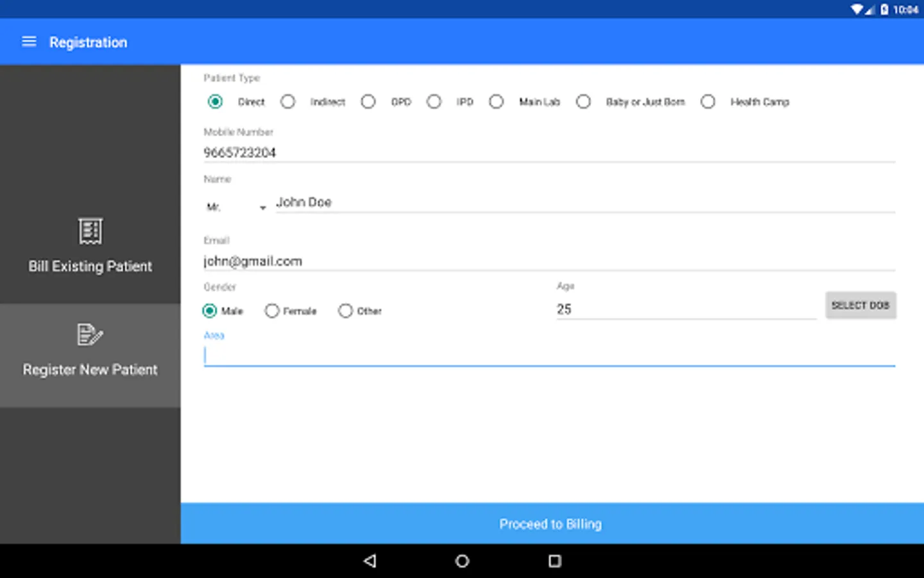Image resolution: width=924 pixels, height=578 pixels.
Task: Select the Indirect patient type radio
Action: pyautogui.click(x=288, y=101)
